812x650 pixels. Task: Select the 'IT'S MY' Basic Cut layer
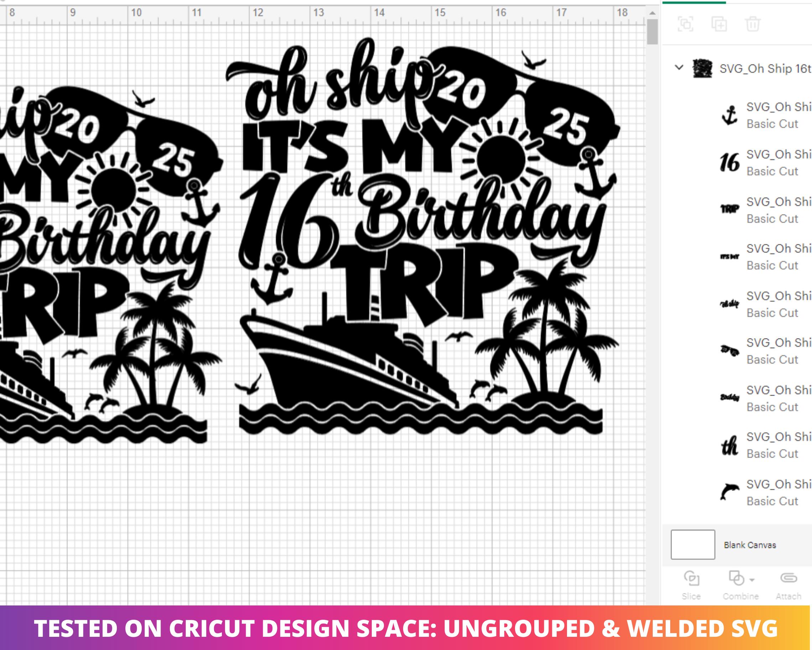coord(765,257)
